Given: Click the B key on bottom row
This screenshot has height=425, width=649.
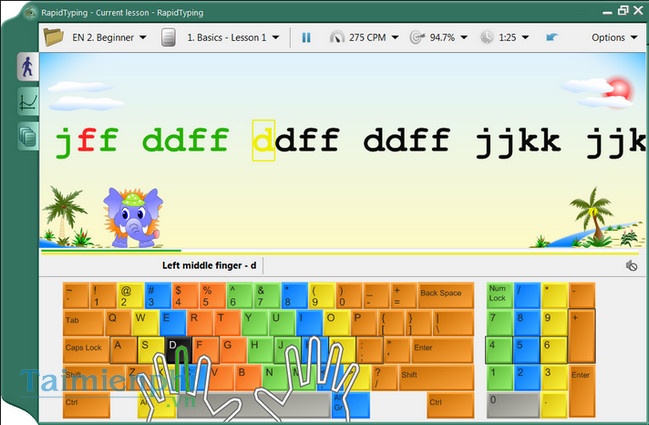Looking at the screenshot, I should click(x=248, y=377).
